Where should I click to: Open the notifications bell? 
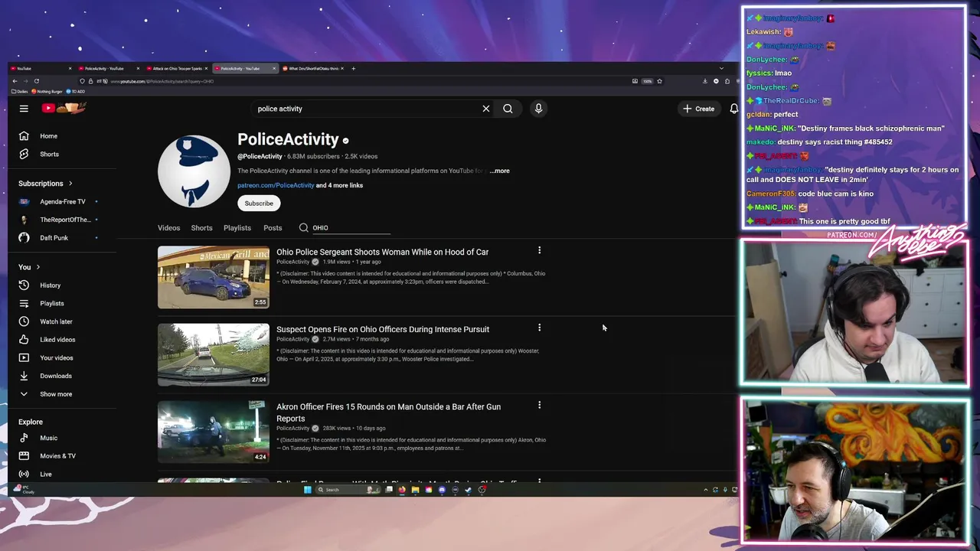[x=733, y=109]
